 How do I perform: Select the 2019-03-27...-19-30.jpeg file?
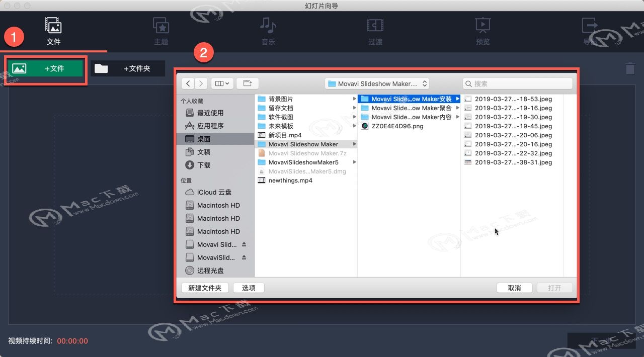pyautogui.click(x=512, y=117)
